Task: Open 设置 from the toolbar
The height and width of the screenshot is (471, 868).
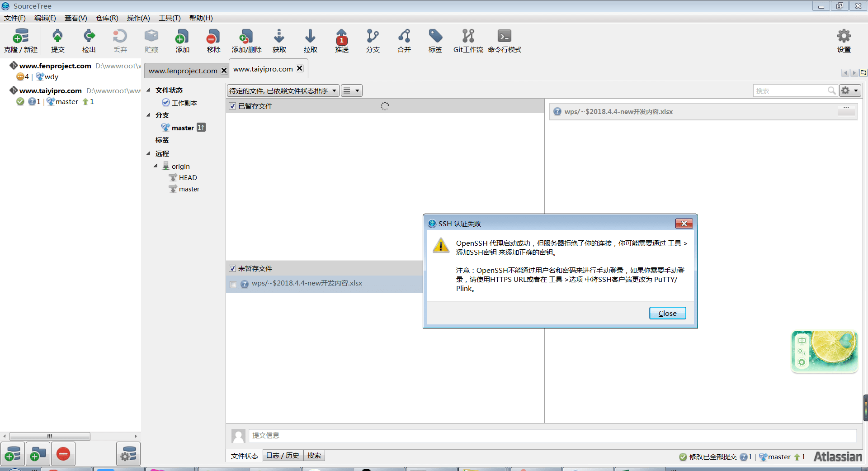Action: coord(844,41)
